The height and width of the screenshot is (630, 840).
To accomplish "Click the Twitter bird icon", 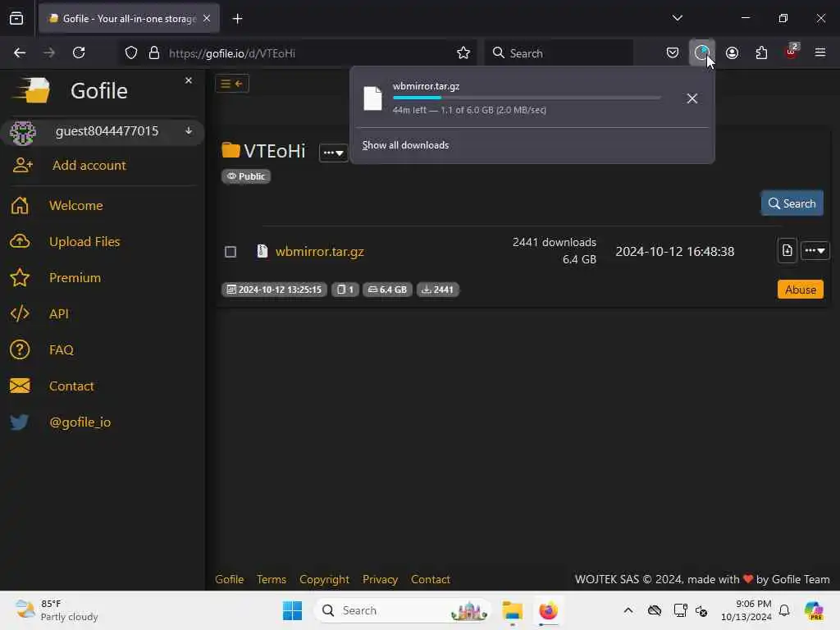I will pyautogui.click(x=20, y=422).
